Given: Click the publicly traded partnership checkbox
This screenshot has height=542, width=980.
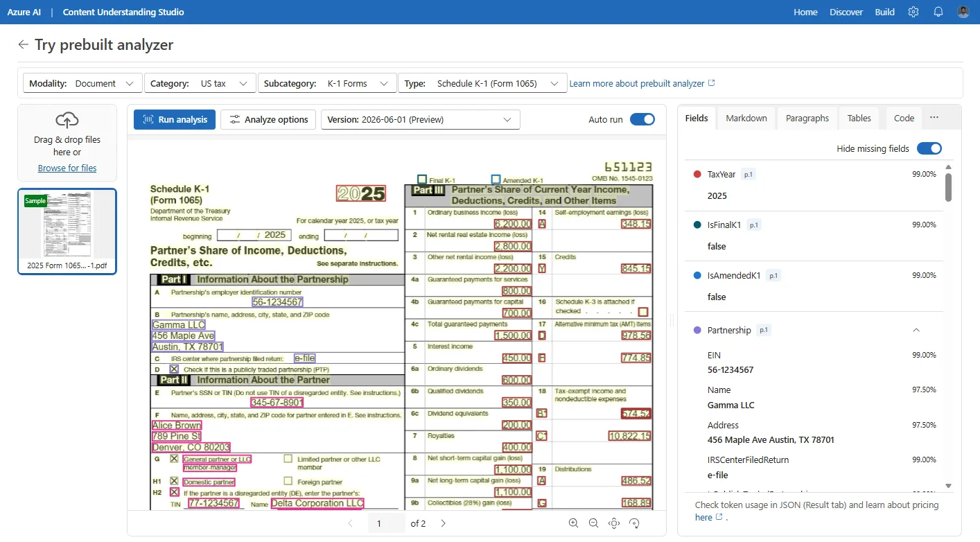Looking at the screenshot, I should (x=174, y=369).
